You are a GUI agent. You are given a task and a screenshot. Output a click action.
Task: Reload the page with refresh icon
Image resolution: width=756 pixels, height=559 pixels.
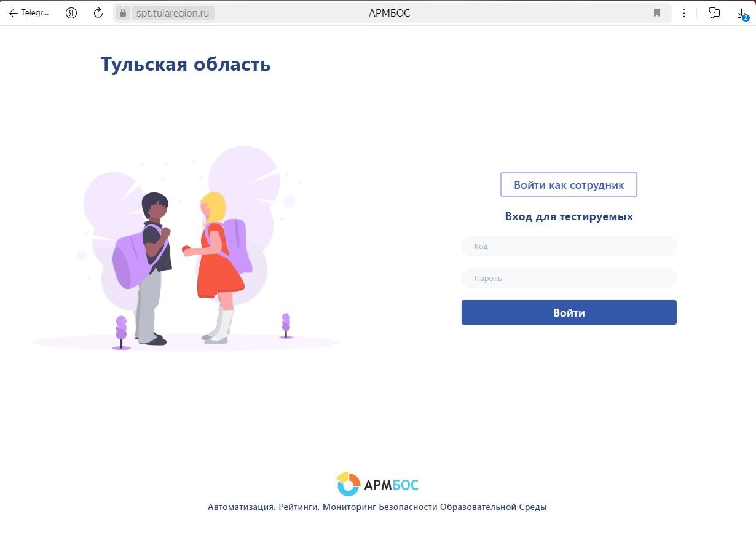pos(98,13)
